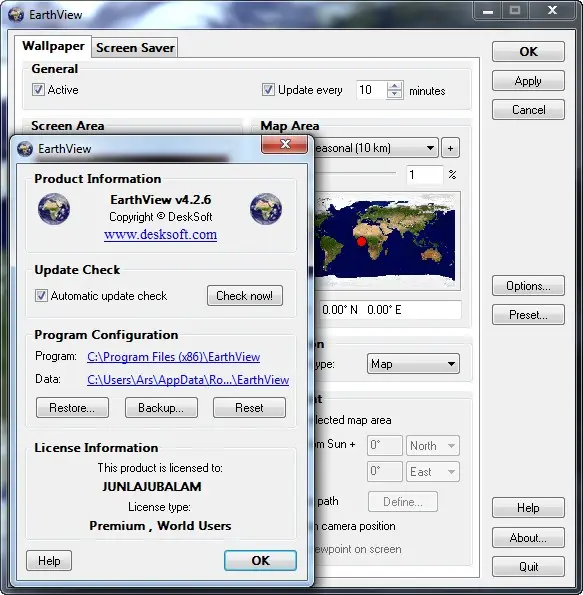Click the update minutes field showing 10
Screen dimensions: 583x595
pos(372,90)
